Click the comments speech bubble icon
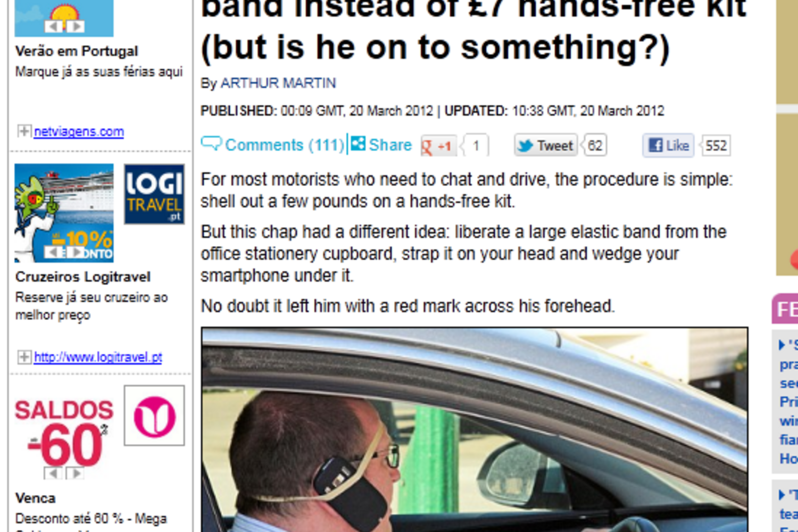Image resolution: width=798 pixels, height=532 pixels. click(211, 144)
